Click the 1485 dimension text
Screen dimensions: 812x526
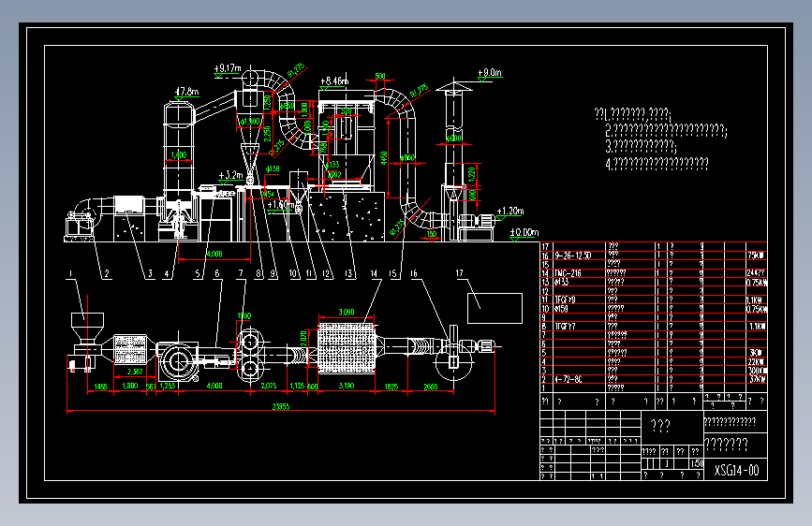(x=100, y=387)
